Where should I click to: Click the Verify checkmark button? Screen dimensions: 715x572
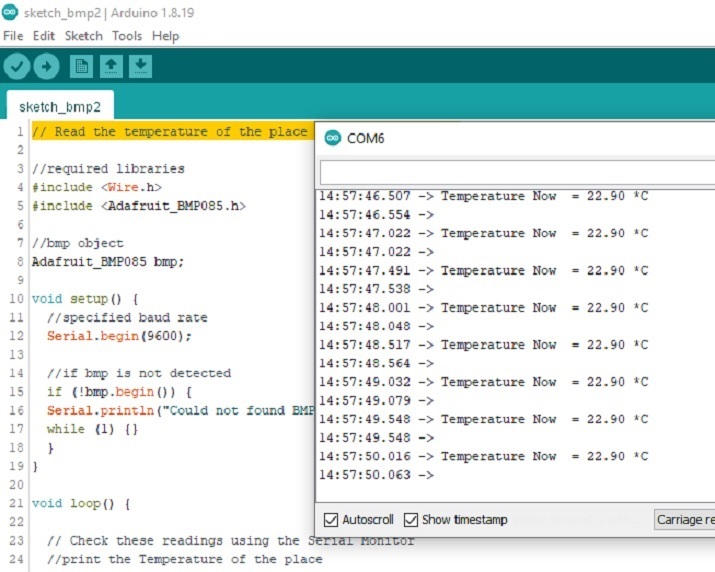click(17, 67)
